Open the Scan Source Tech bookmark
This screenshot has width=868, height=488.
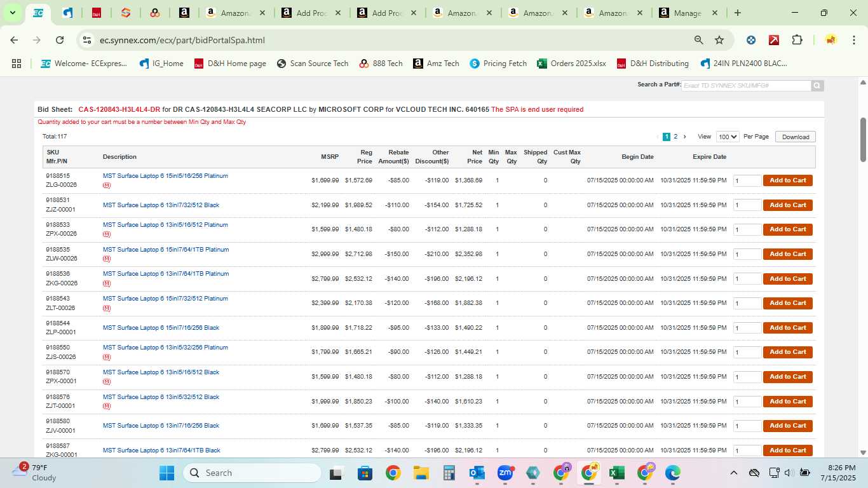click(313, 64)
